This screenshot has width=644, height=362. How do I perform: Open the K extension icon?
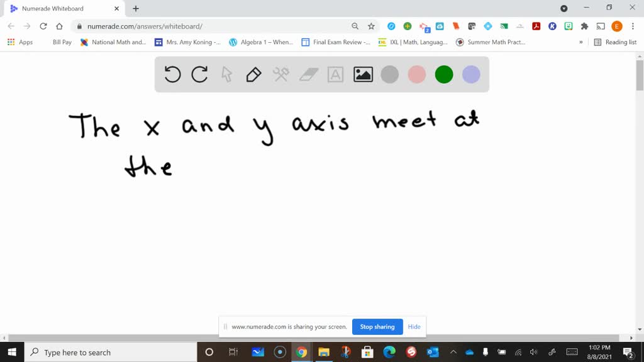coord(552,26)
